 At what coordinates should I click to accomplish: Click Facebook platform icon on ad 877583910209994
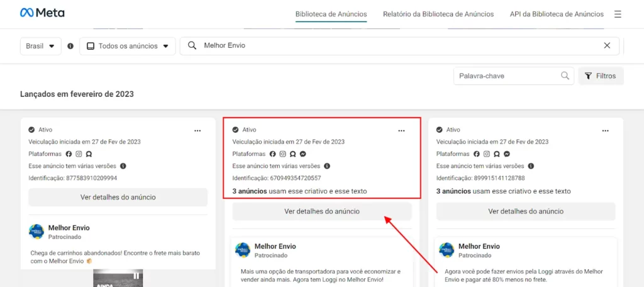pyautogui.click(x=69, y=154)
